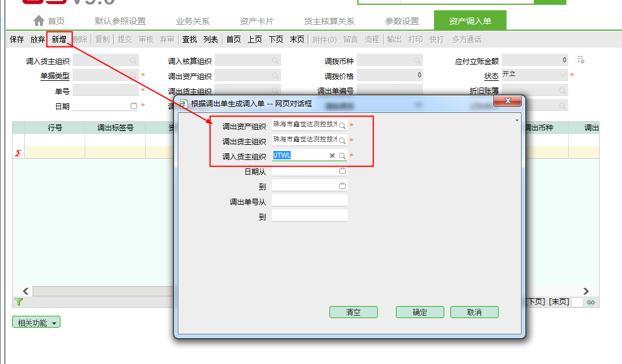
Task: Click the 清空 button
Action: 353,312
